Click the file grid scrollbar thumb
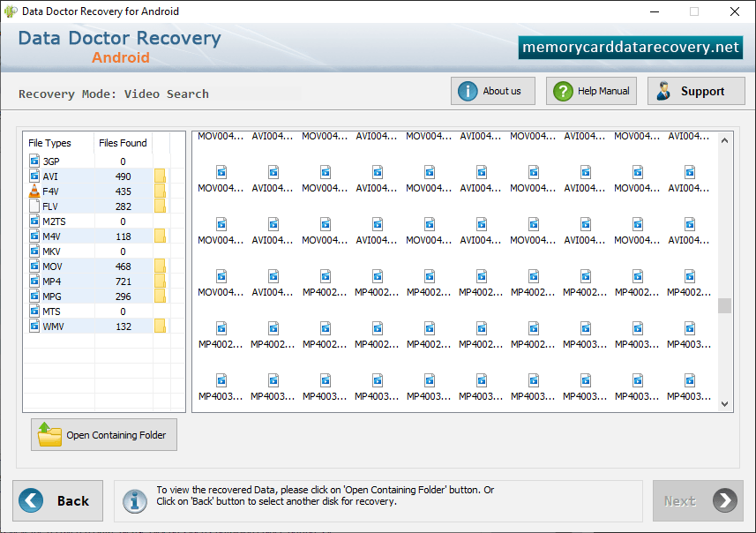Screen dimensions: 756x533 [724, 306]
